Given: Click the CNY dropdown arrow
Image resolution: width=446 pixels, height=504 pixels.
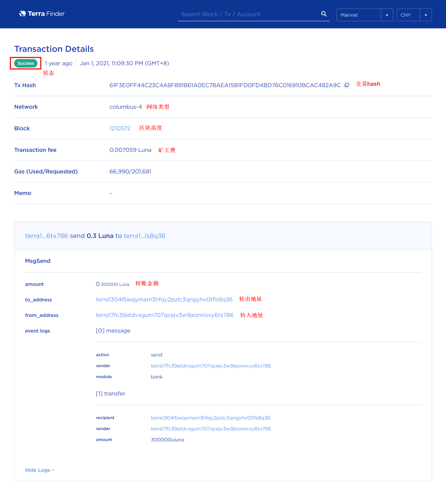Looking at the screenshot, I should 426,15.
